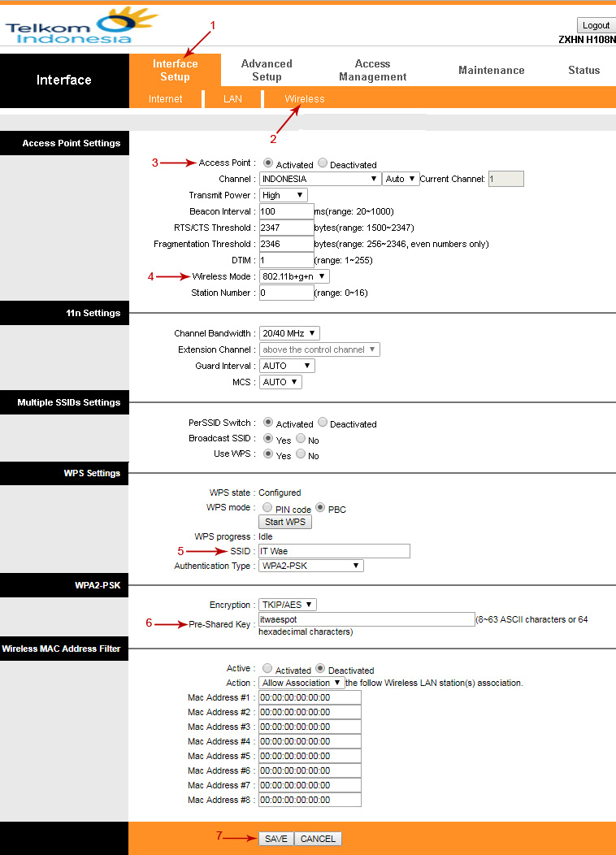
Task: Open the Maintenance tab
Action: click(x=491, y=71)
